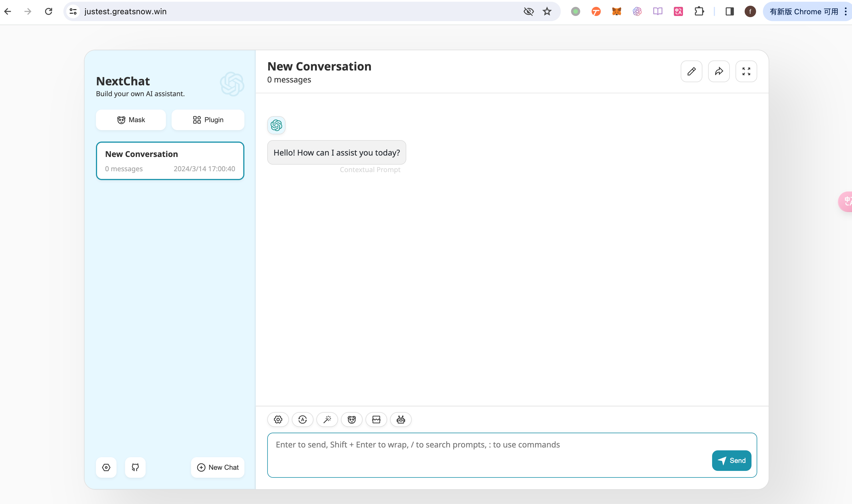Open the green dot extension icon
The width and height of the screenshot is (852, 504).
coord(576,11)
